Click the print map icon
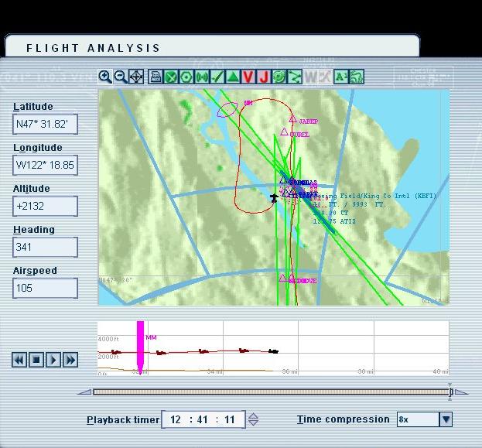 pos(156,77)
